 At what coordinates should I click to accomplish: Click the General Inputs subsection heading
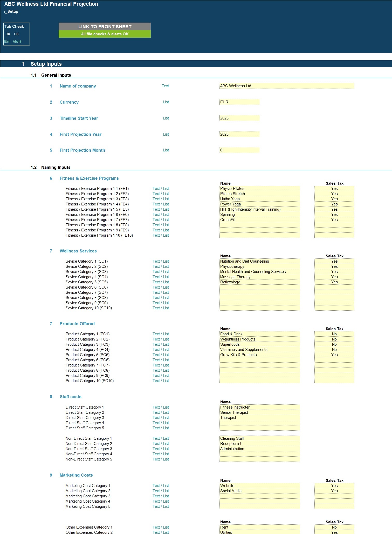[56, 75]
